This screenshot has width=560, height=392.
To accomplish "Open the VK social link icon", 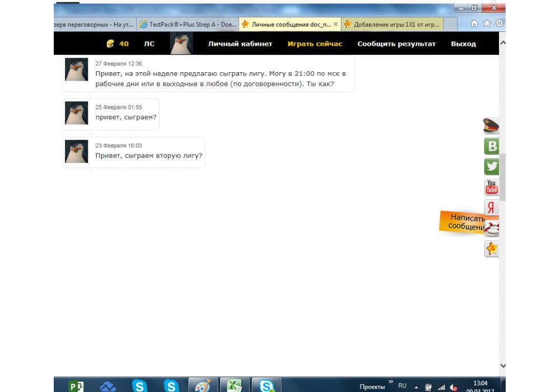I will coord(492,146).
